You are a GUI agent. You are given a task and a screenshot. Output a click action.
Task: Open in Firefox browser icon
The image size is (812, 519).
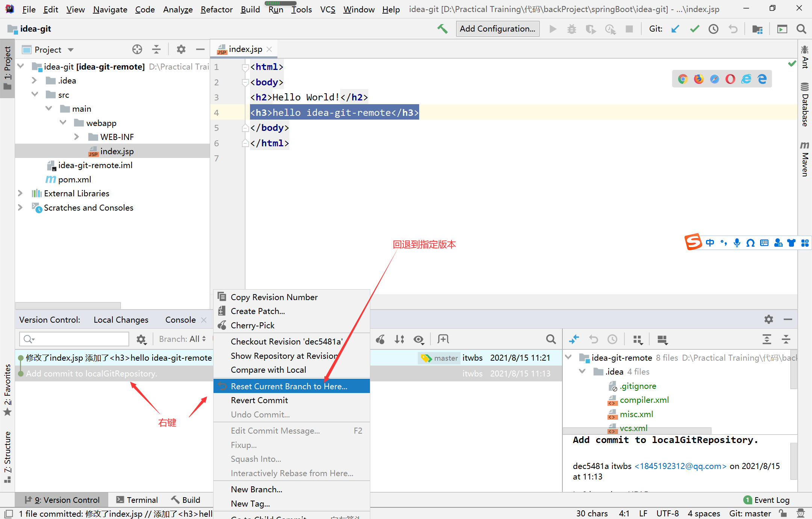tap(698, 79)
